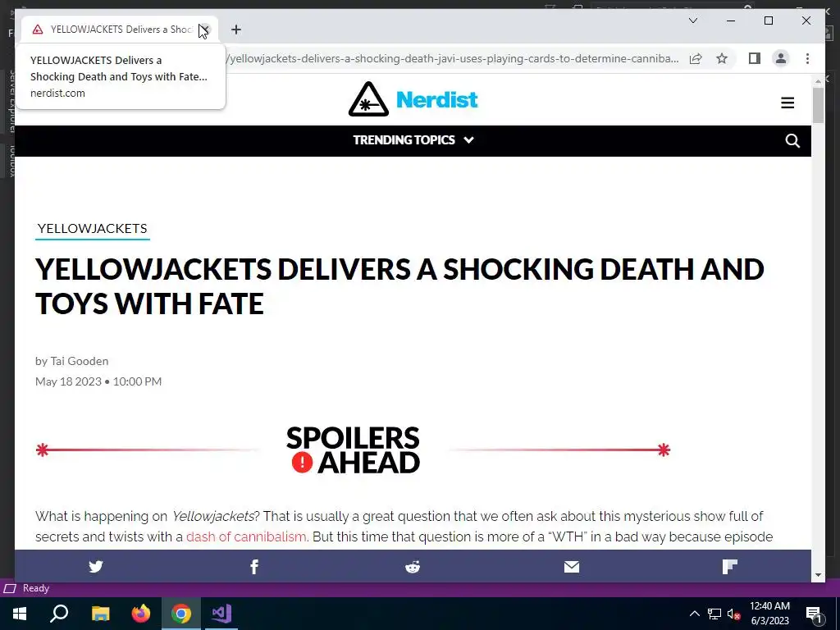The width and height of the screenshot is (840, 630).
Task: Open the YELLOWJACKETS category link
Action: (92, 229)
